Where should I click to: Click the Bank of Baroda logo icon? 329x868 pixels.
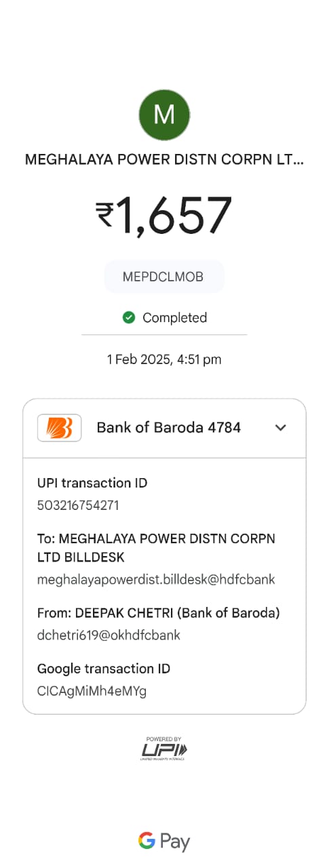tap(60, 428)
